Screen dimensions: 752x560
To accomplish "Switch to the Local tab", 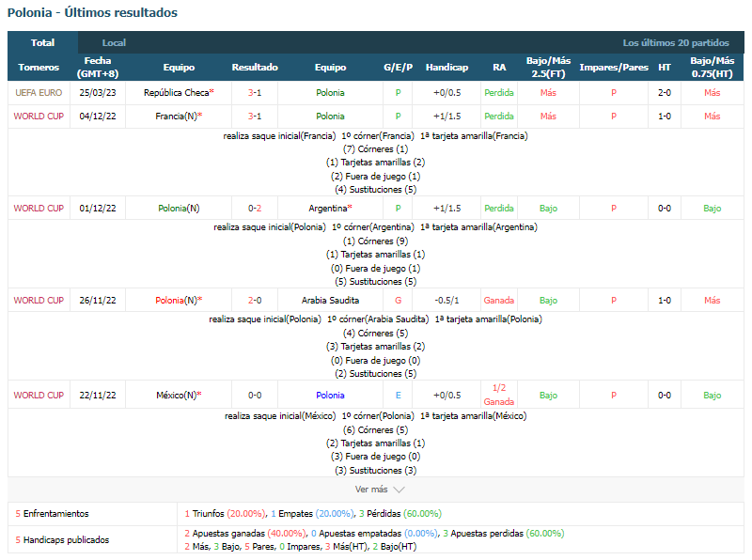I will (x=114, y=42).
